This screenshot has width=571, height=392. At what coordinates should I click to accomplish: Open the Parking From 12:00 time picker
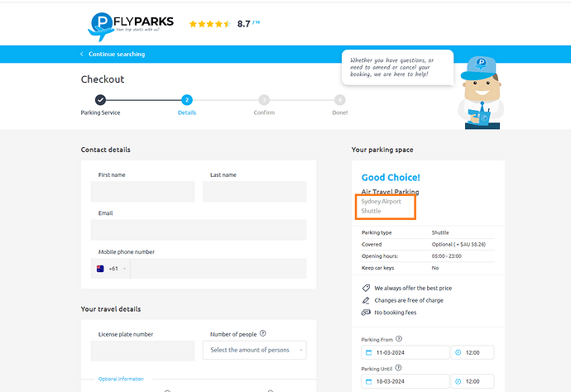tap(473, 352)
